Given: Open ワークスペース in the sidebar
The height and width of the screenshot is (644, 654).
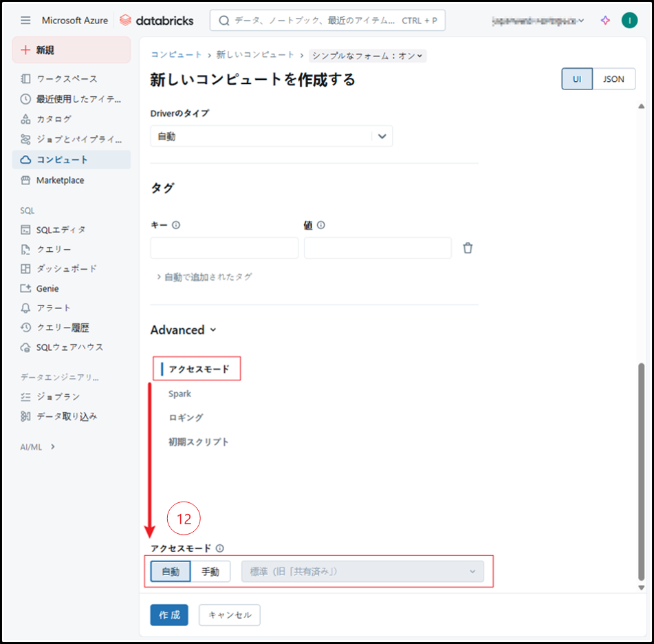Looking at the screenshot, I should [72, 79].
